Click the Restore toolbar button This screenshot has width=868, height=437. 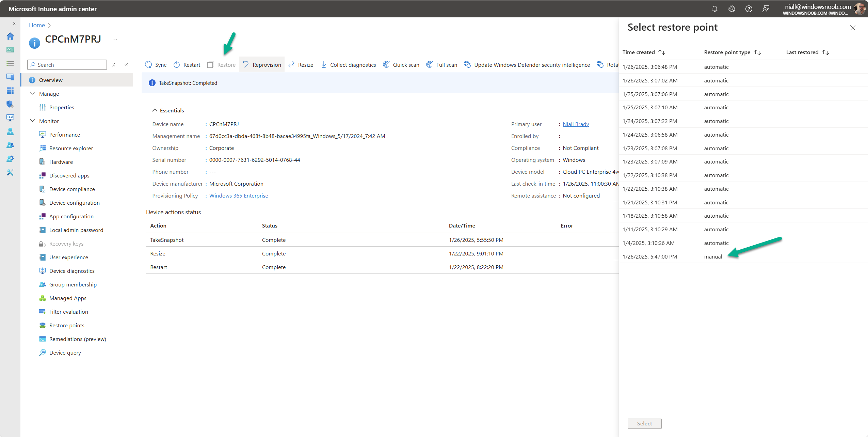(x=221, y=65)
